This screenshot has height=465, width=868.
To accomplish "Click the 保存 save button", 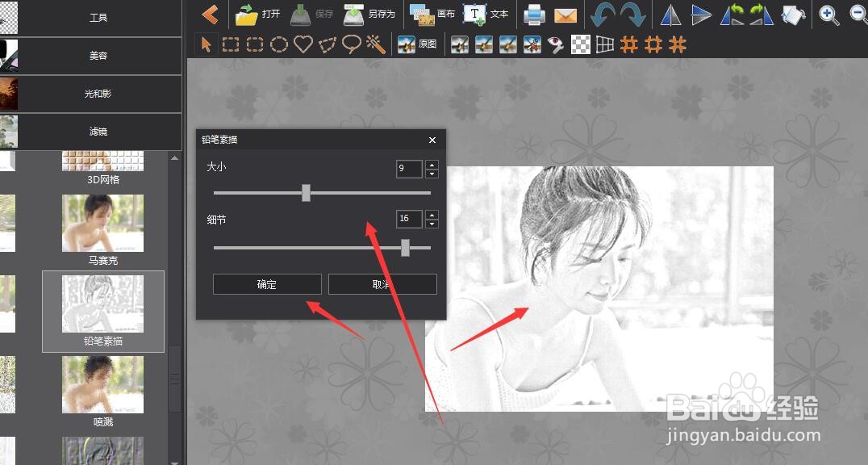I will 311,15.
